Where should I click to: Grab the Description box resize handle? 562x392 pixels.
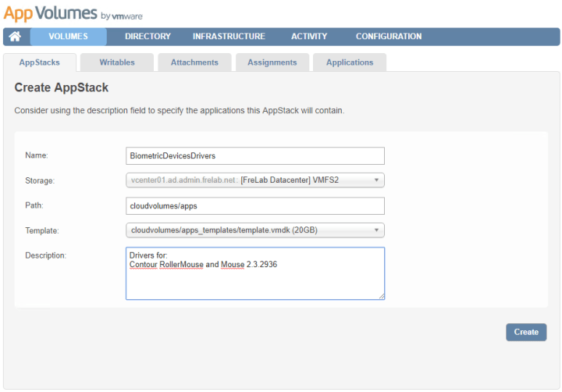pos(381,296)
